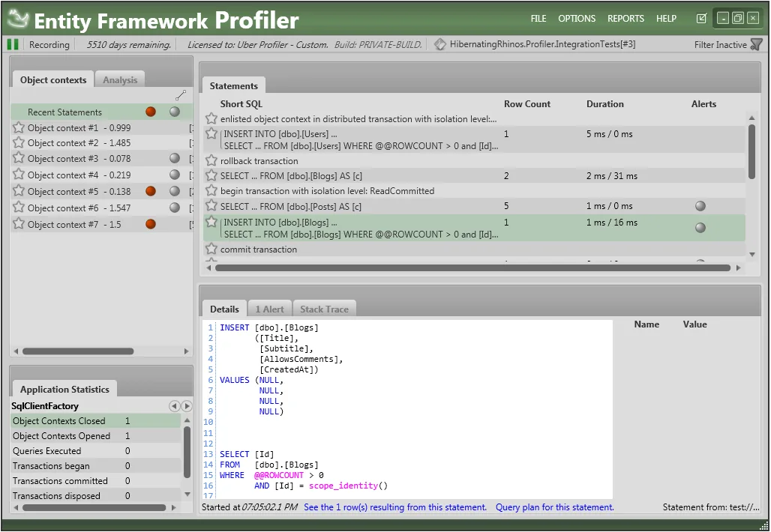This screenshot has height=532, width=771.
Task: Go to previous Application Statistics source
Action: tap(174, 406)
